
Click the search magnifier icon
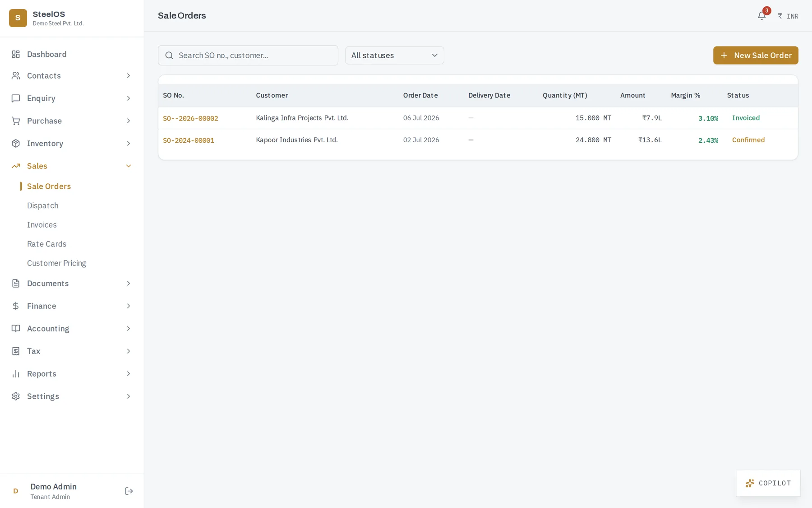(169, 56)
